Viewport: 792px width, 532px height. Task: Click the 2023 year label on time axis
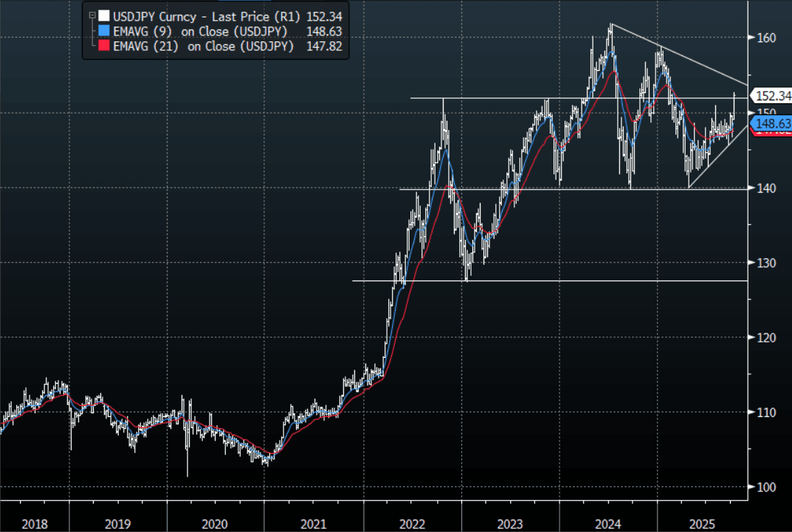(x=510, y=524)
